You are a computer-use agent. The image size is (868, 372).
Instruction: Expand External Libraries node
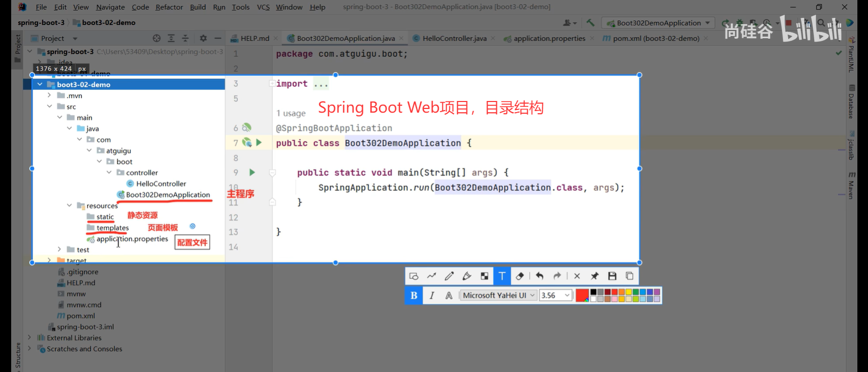(x=30, y=337)
